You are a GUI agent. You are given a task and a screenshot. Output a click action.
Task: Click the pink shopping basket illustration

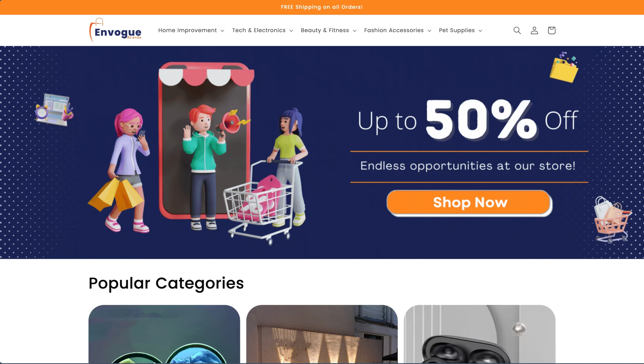click(x=612, y=220)
